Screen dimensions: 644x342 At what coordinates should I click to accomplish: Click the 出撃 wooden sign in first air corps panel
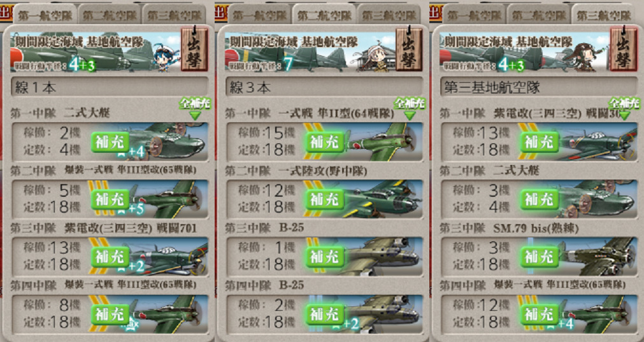pyautogui.click(x=194, y=49)
